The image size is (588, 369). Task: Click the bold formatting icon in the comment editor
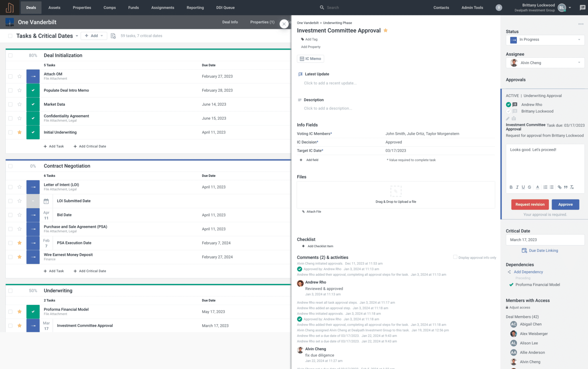click(x=511, y=187)
